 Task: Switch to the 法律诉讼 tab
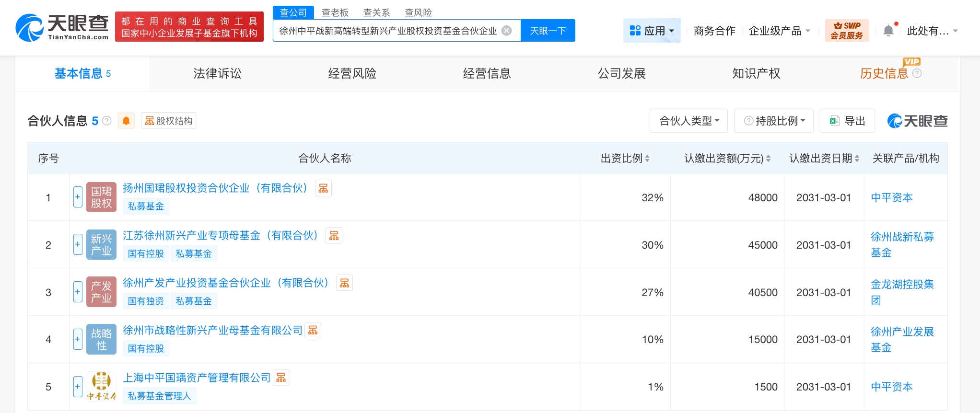coord(217,73)
